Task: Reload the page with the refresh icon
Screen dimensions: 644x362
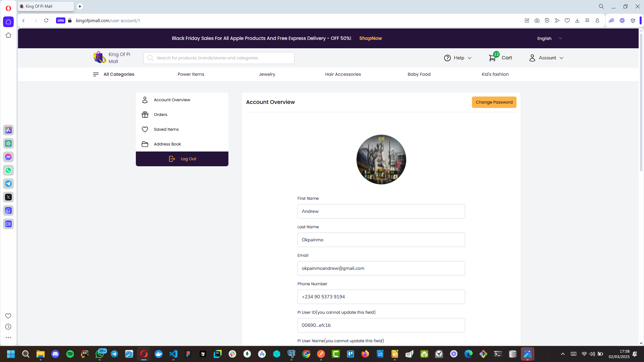Action: point(46,20)
